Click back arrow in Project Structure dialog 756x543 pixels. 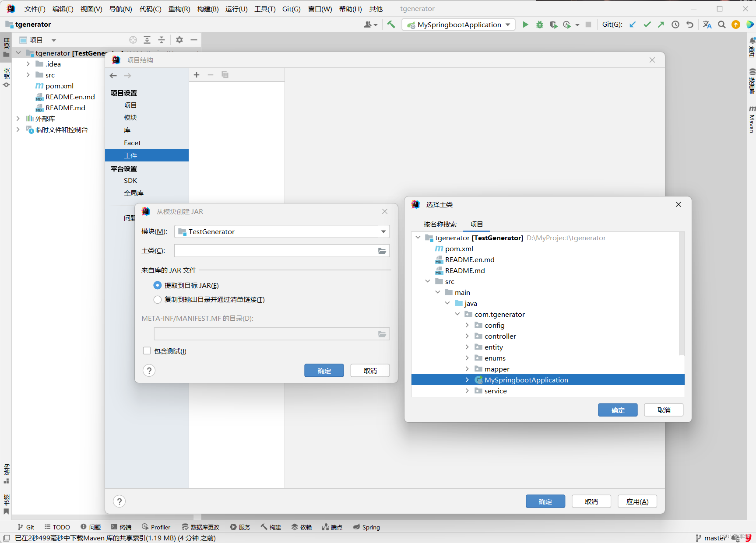(113, 76)
